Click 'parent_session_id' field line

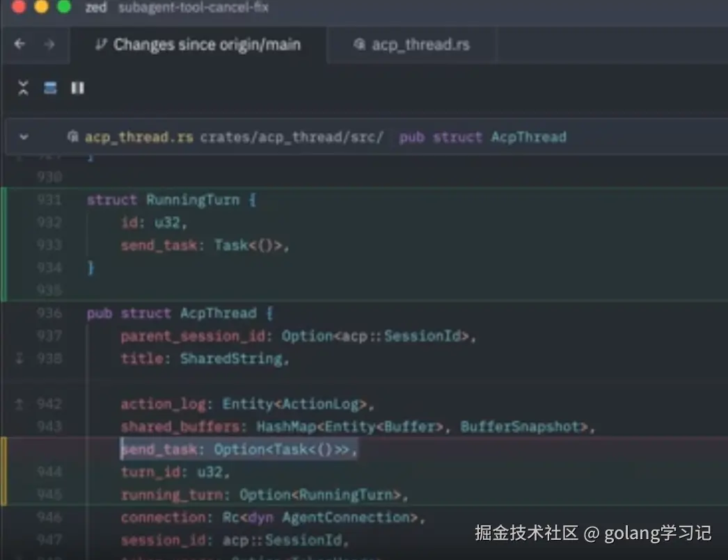[298, 336]
